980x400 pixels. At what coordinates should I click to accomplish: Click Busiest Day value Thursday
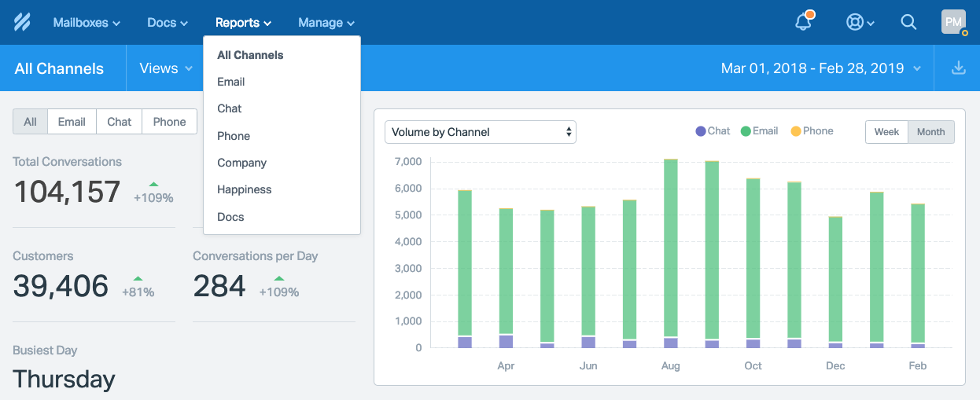pos(64,380)
